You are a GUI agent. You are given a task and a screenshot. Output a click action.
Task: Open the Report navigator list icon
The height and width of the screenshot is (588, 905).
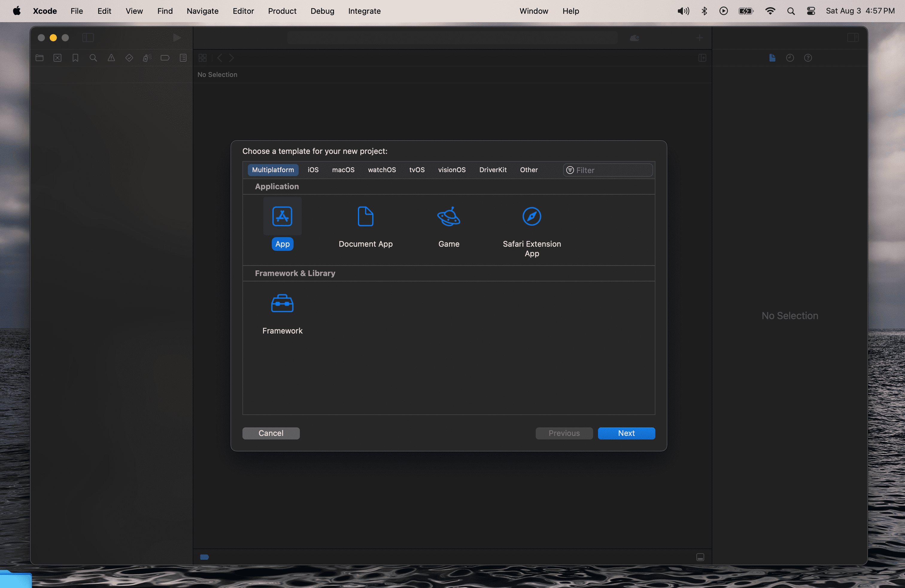pyautogui.click(x=183, y=58)
